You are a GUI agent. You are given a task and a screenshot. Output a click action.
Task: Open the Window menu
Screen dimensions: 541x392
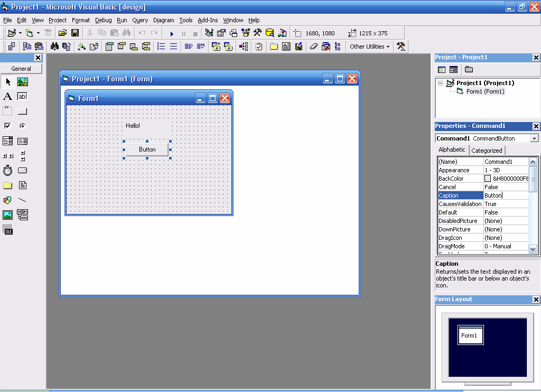[x=233, y=20]
